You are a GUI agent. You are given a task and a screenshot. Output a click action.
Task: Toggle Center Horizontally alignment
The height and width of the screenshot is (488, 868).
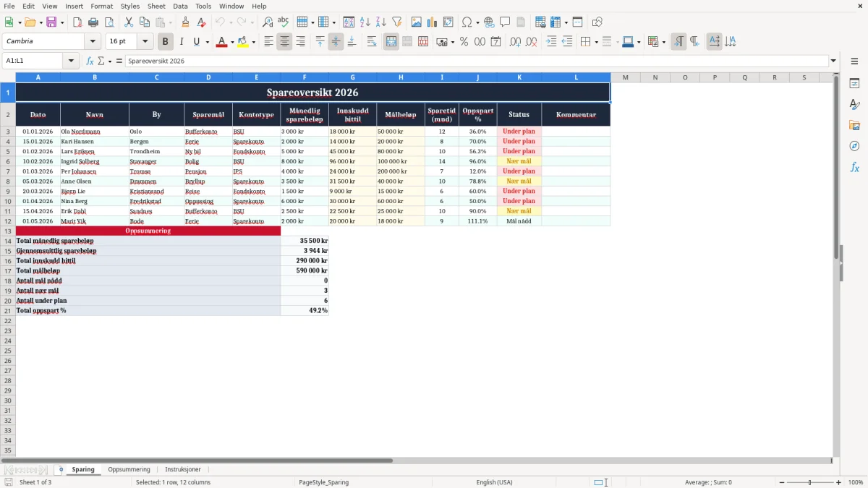pos(284,42)
